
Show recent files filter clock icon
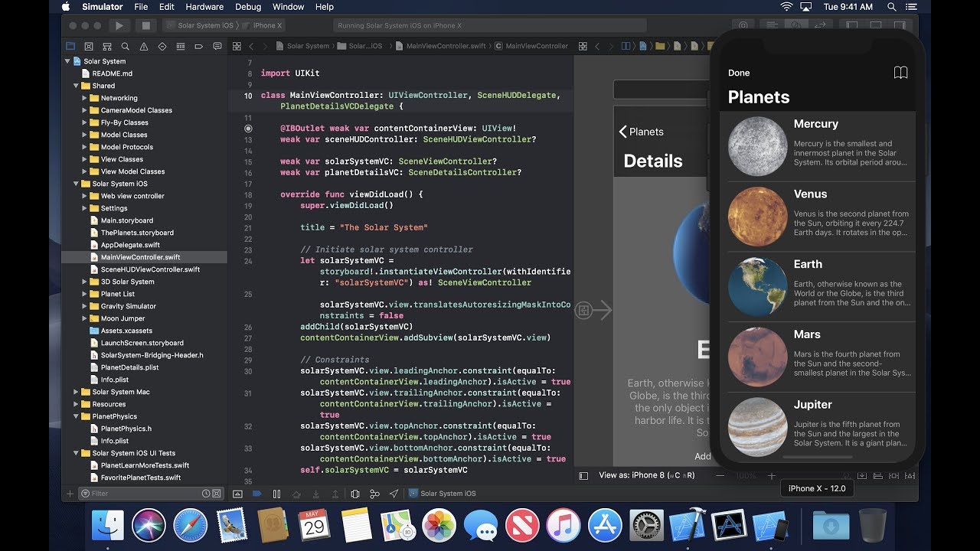click(x=207, y=494)
